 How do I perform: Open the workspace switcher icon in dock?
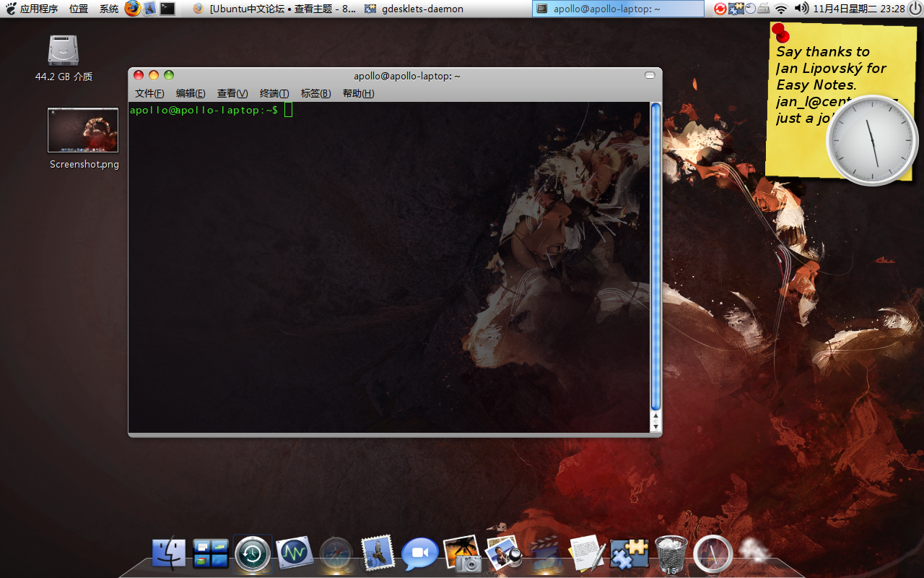(211, 554)
